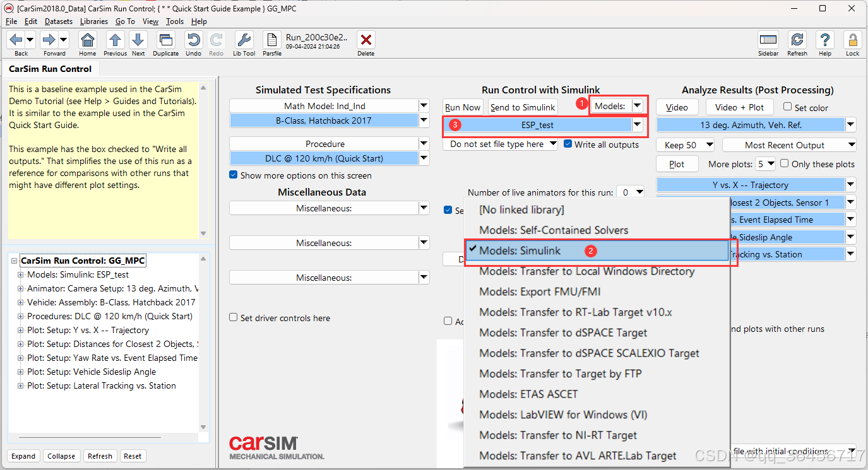This screenshot has width=868, height=470.
Task: Click the Lock padlock icon
Action: click(x=852, y=40)
